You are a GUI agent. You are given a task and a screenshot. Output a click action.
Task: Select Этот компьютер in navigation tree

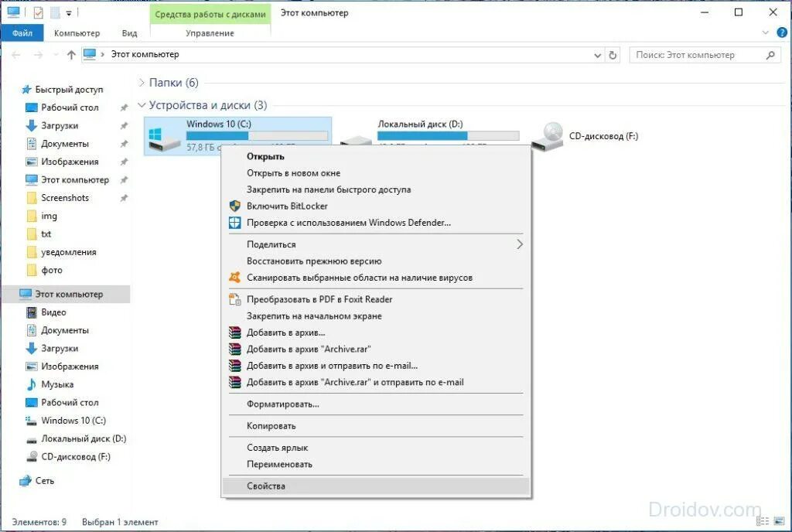coord(67,295)
